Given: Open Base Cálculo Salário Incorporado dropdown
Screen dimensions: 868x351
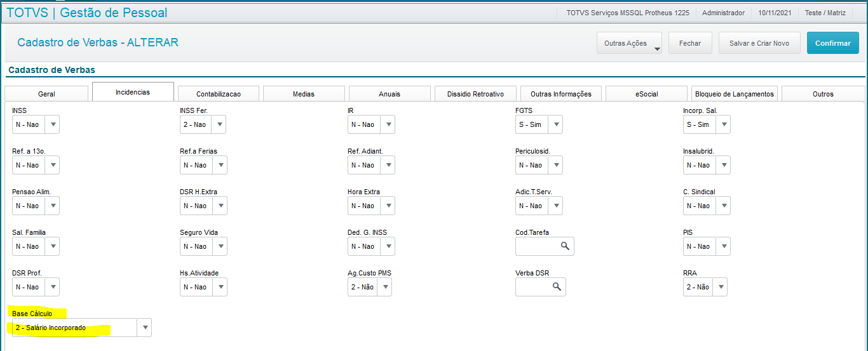Looking at the screenshot, I should point(144,328).
